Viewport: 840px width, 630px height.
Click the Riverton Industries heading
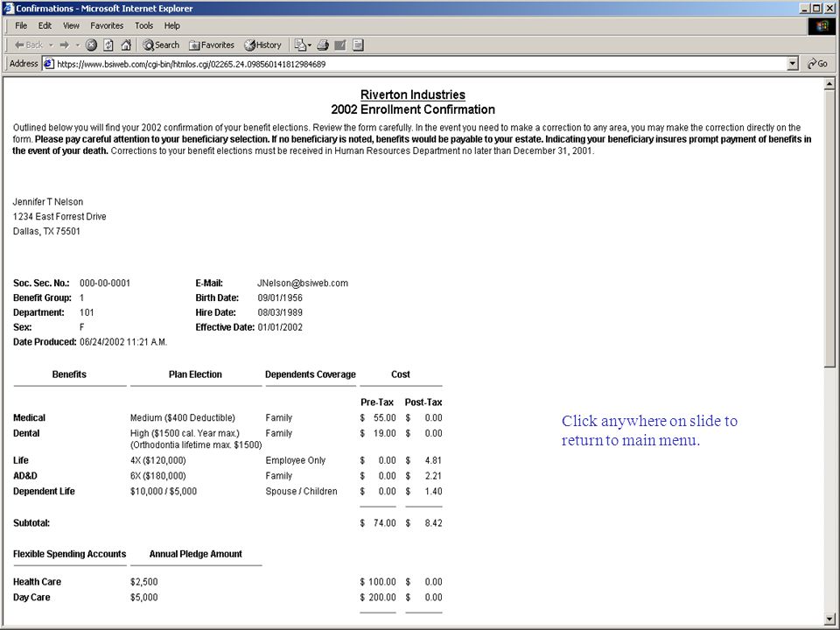point(412,94)
